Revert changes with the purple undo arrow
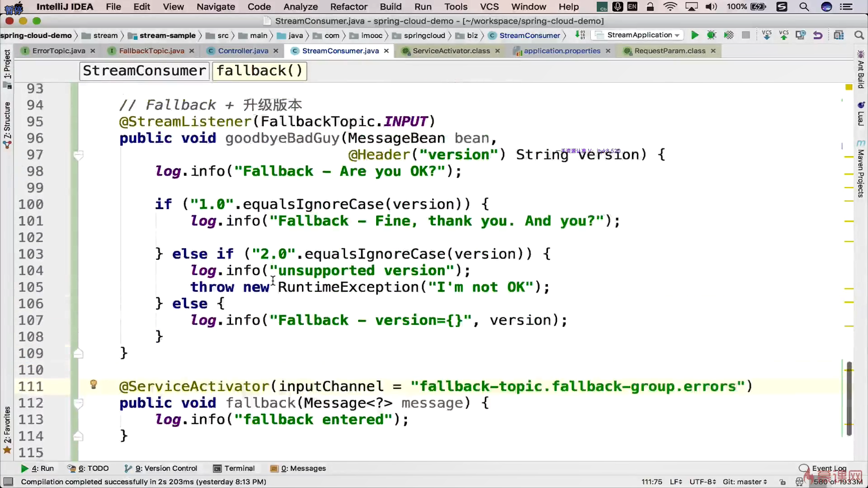Screen dimensions: 868x488 (x=817, y=35)
